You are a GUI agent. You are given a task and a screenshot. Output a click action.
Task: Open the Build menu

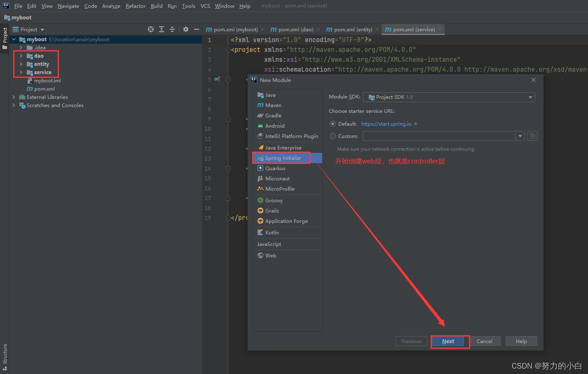(157, 6)
